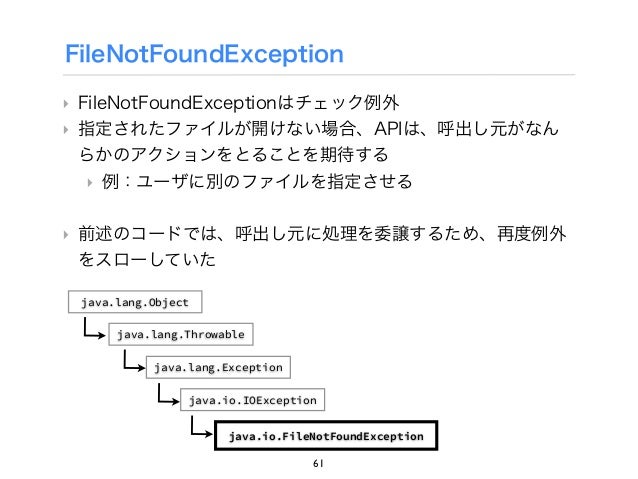Click the text FileNotFoundExceptionはチェック例外

coord(238,103)
